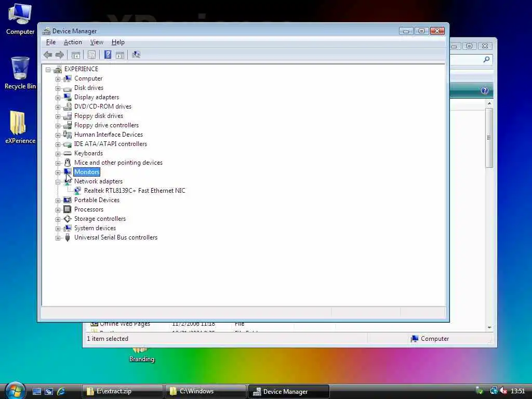Click Device Manager taskbar button
Image resolution: width=532 pixels, height=399 pixels.
pyautogui.click(x=289, y=391)
